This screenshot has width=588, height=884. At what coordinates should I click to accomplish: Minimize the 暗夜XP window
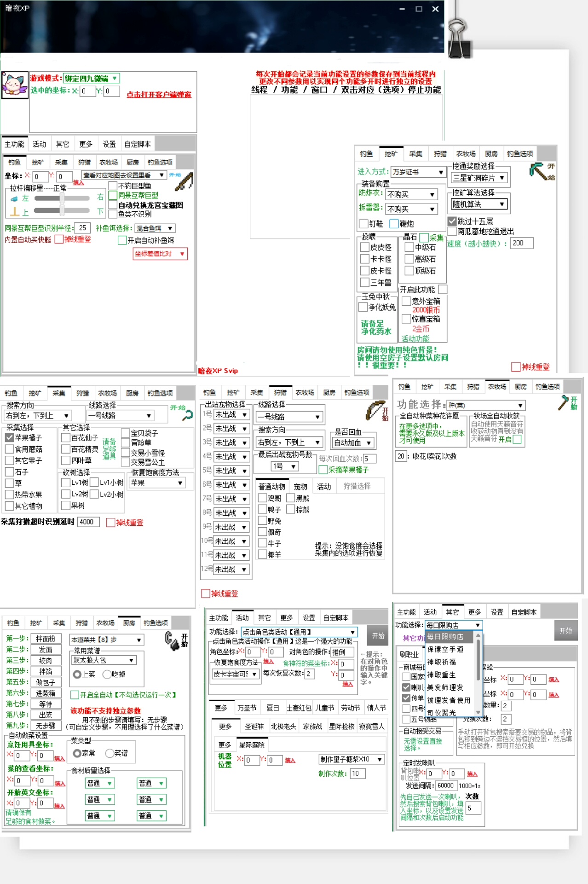[x=402, y=9]
